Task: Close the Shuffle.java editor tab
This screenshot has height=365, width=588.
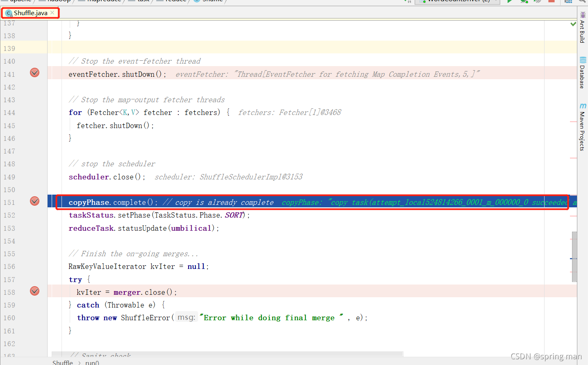Action: 52,13
